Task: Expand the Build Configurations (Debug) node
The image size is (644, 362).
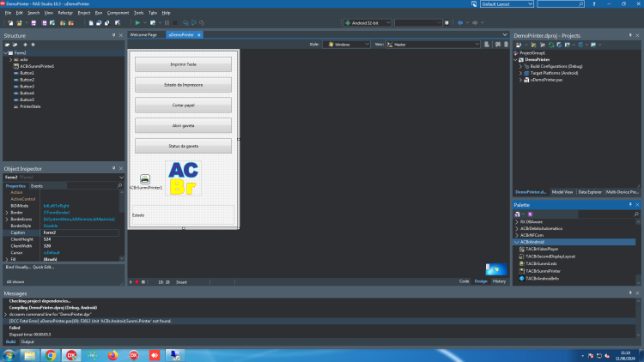Action: point(520,67)
